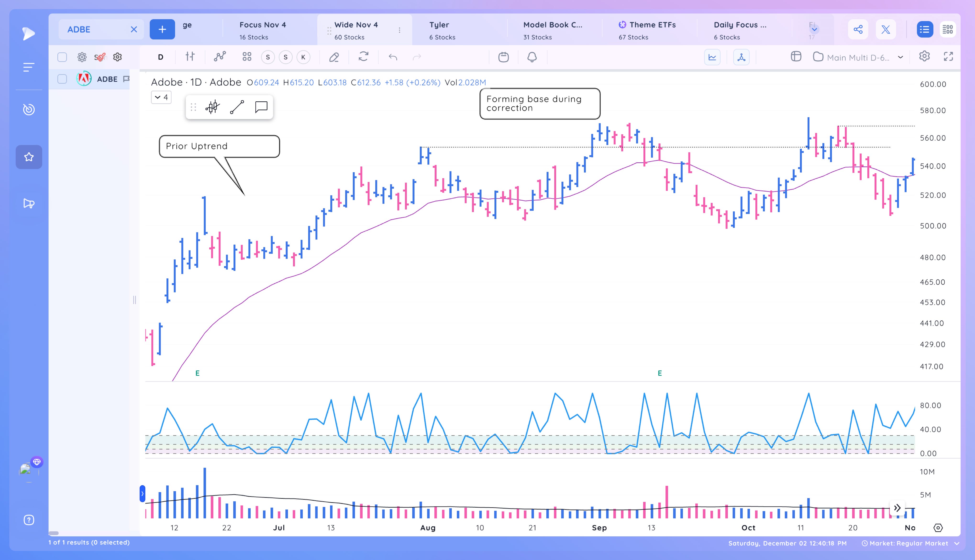The image size is (975, 560).
Task: Toggle the K circle button
Action: pos(303,57)
